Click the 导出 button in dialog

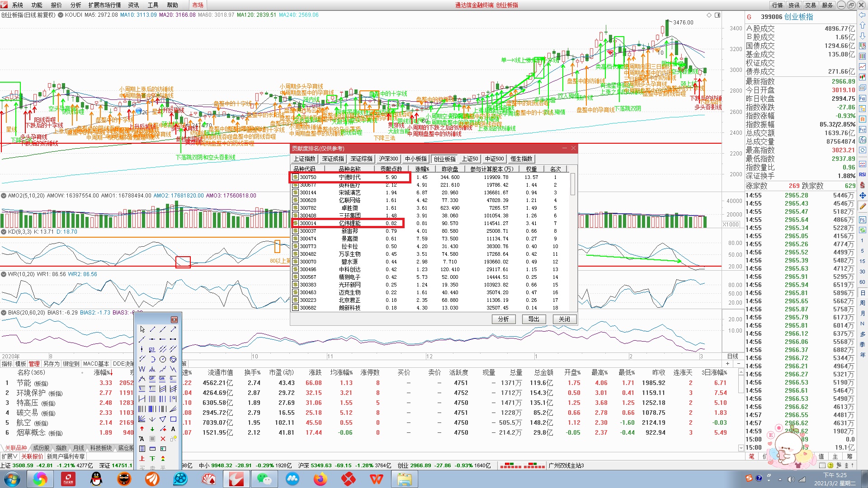click(x=534, y=319)
